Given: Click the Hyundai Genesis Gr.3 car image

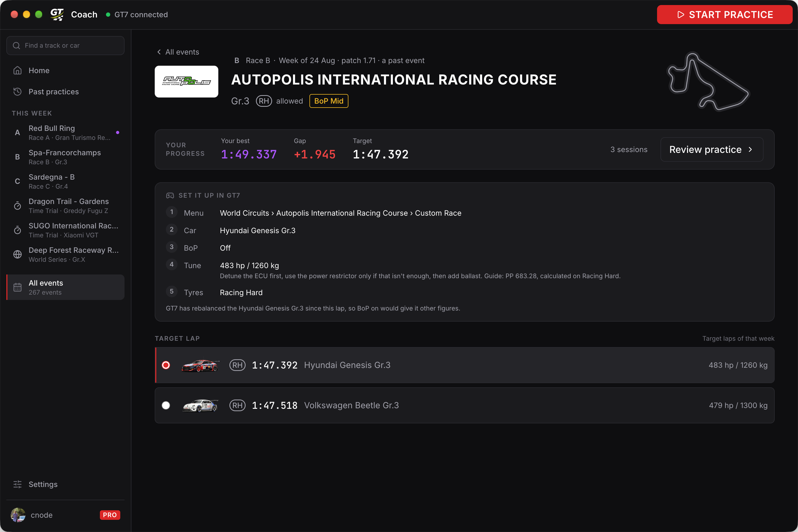Looking at the screenshot, I should pos(200,365).
